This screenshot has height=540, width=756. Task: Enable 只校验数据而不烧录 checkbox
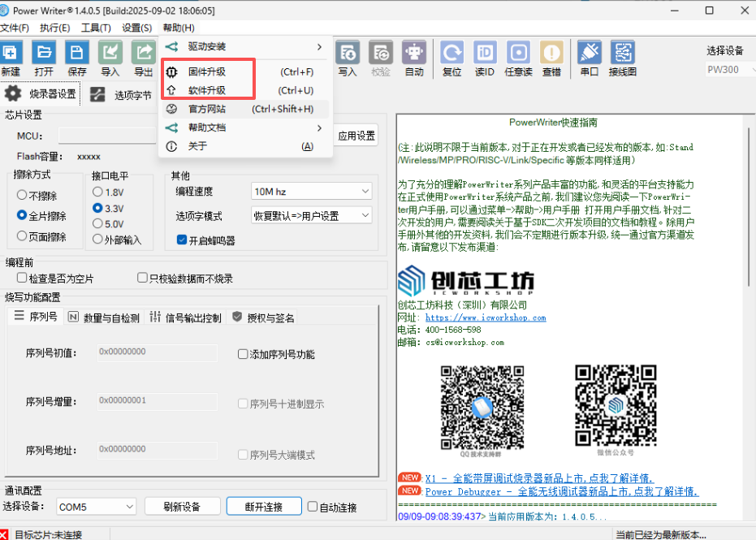pos(142,278)
